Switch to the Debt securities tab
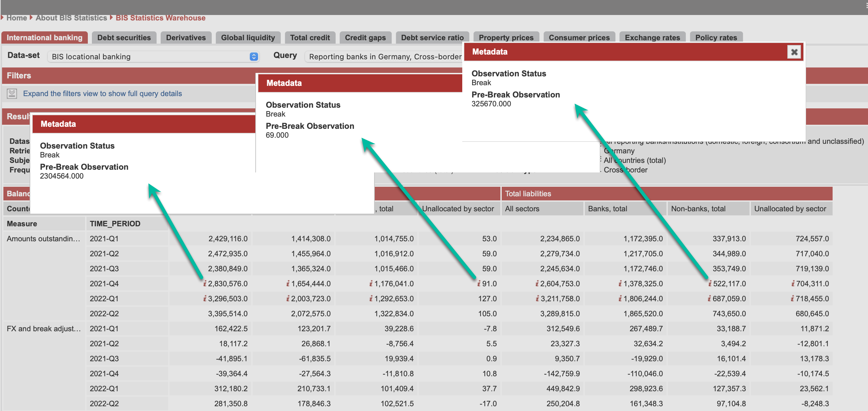This screenshot has width=868, height=411. click(x=124, y=37)
